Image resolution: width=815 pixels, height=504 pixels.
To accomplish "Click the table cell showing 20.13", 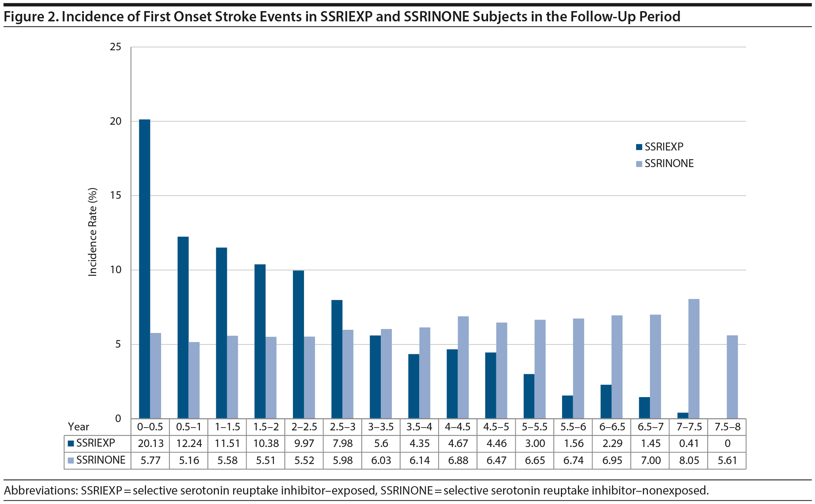I will (150, 443).
